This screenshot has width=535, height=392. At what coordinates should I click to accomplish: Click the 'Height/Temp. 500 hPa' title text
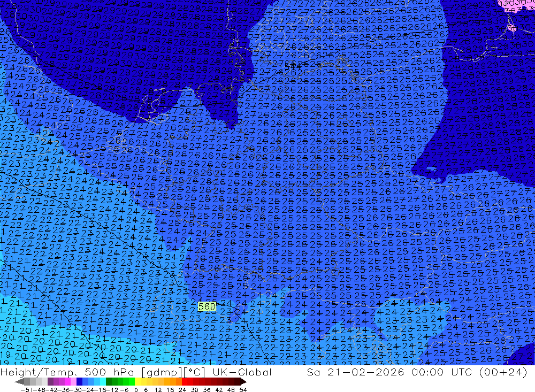click(67, 372)
